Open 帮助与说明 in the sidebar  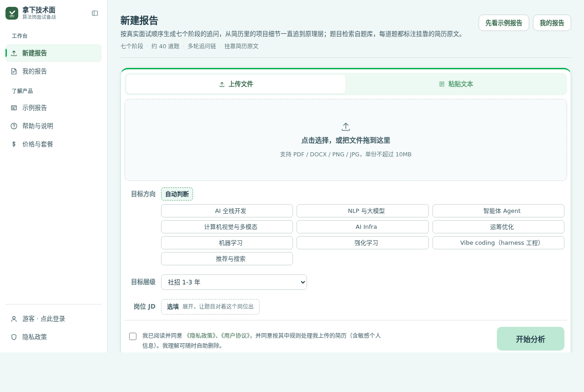(53, 126)
